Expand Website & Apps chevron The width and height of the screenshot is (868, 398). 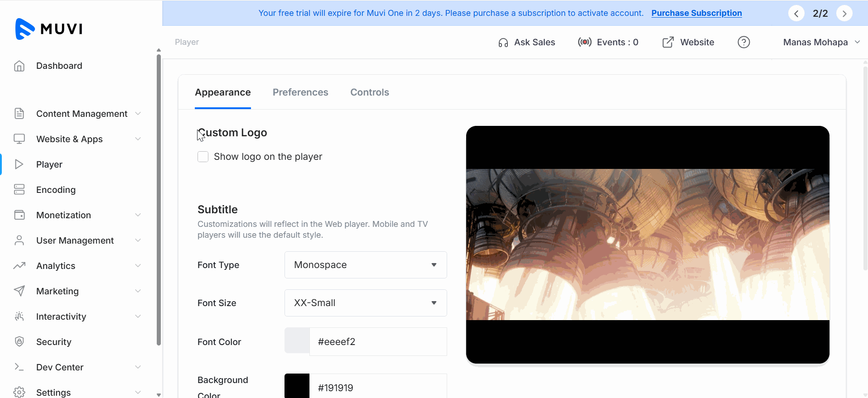tap(138, 139)
